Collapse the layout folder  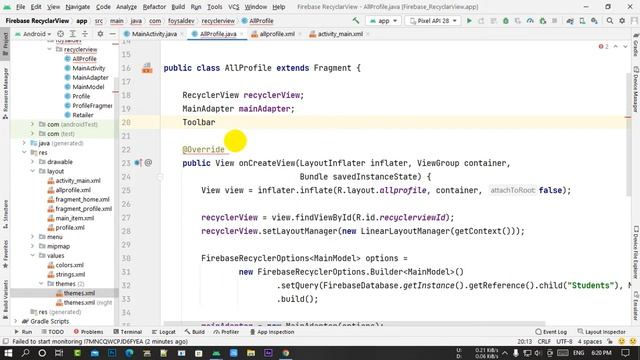click(33, 171)
